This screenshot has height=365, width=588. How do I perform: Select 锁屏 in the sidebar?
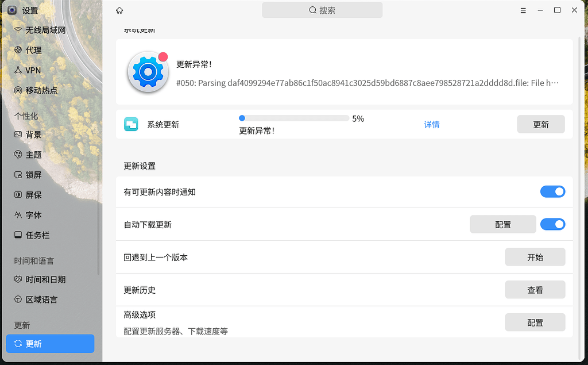click(x=51, y=175)
